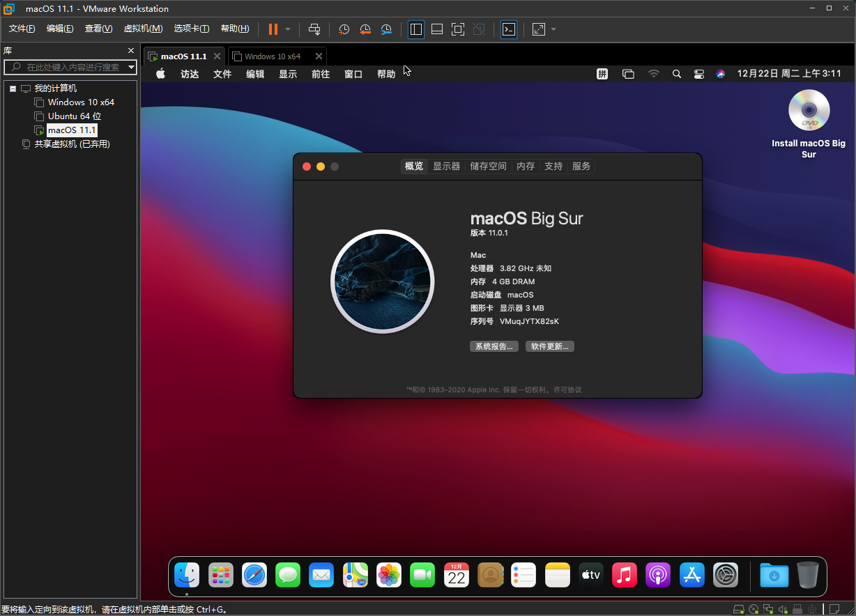Switch to the Windows 10 x64 tab
This screenshot has width=856, height=616.
tap(272, 56)
